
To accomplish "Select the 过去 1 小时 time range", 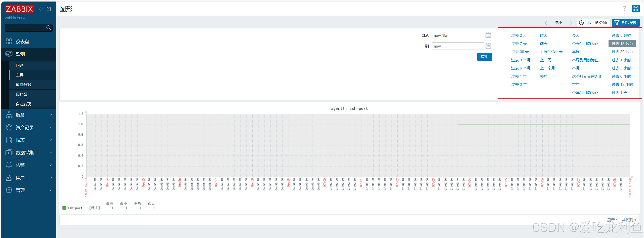I will 621,60.
